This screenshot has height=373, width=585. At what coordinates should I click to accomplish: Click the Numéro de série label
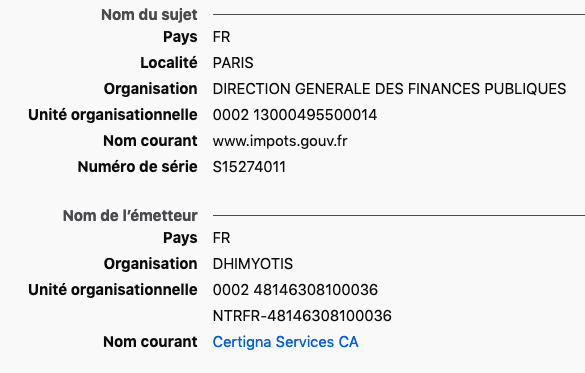tap(137, 167)
